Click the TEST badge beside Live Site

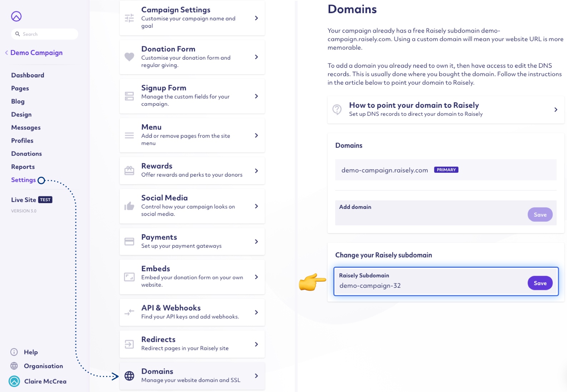(45, 200)
